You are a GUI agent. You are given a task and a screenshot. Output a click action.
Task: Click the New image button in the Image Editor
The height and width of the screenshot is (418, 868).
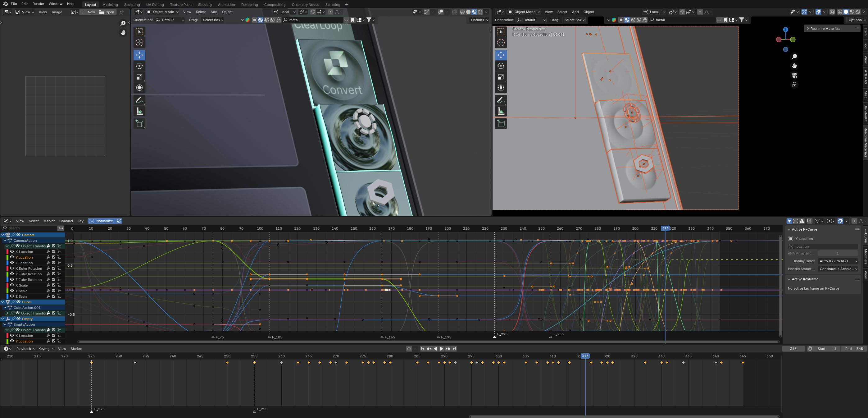pyautogui.click(x=88, y=12)
